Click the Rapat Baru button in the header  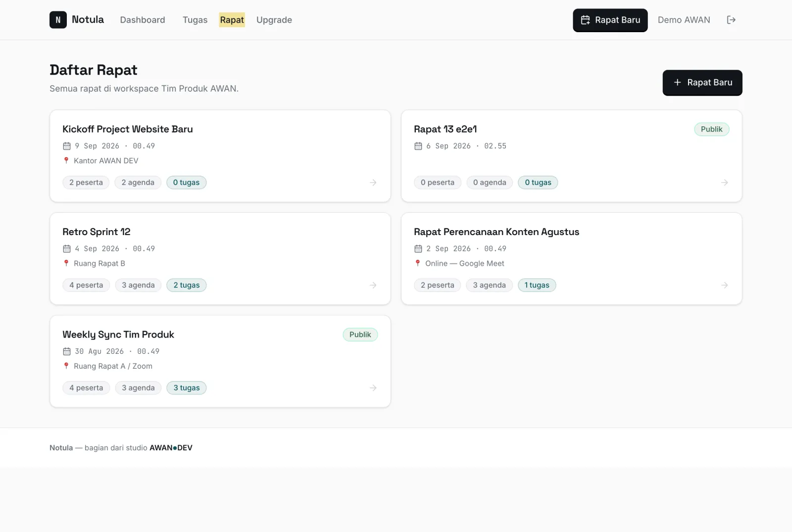pyautogui.click(x=610, y=20)
